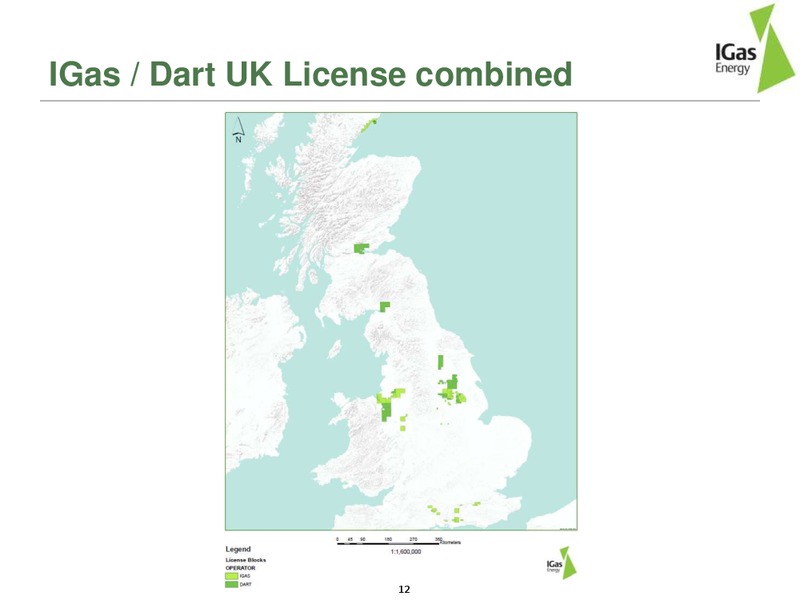Click the green license block near the Scottish border
800x600 pixels.
385,306
